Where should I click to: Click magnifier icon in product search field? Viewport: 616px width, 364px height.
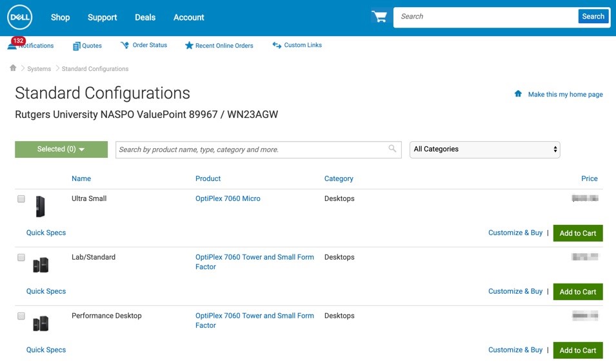tap(392, 148)
